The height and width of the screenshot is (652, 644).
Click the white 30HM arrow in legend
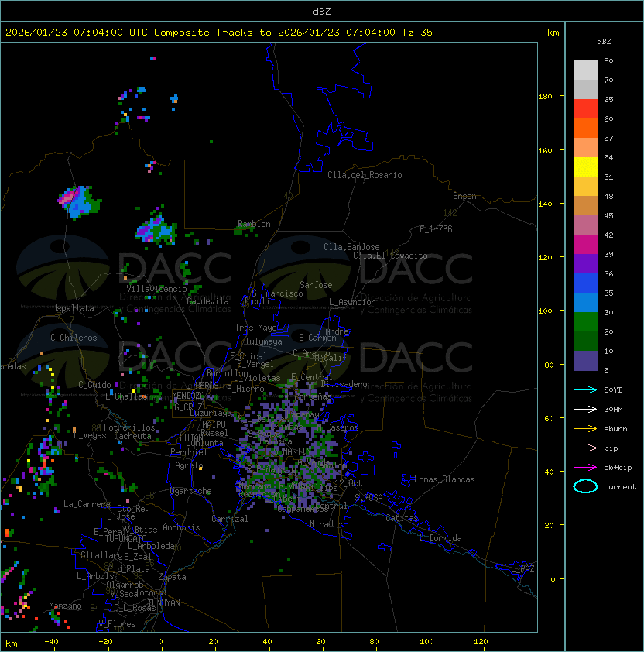tap(585, 409)
